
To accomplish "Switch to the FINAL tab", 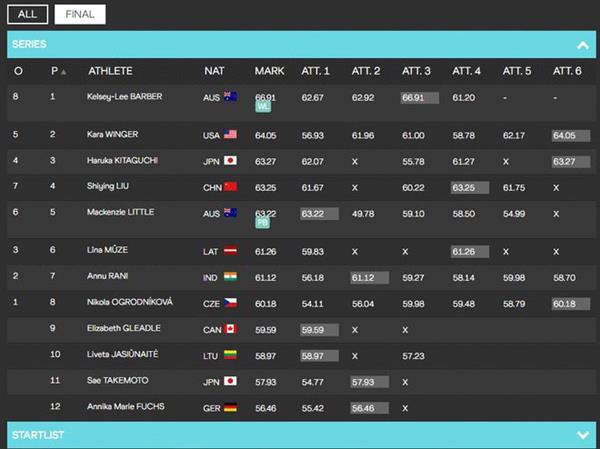I will coord(80,15).
